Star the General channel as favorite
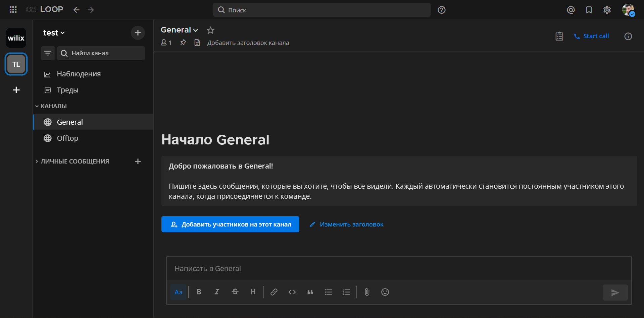The image size is (644, 318). click(210, 30)
